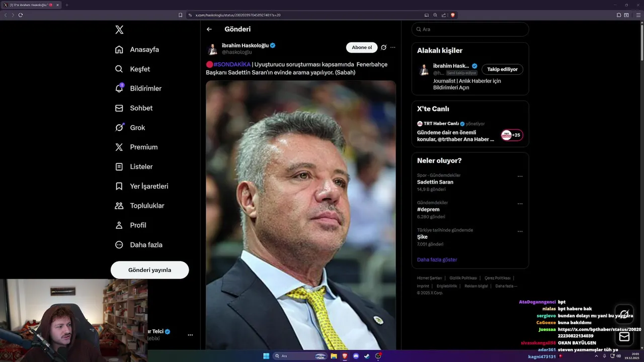Click browser back arrow
This screenshot has width=644, height=362.
(x=6, y=15)
